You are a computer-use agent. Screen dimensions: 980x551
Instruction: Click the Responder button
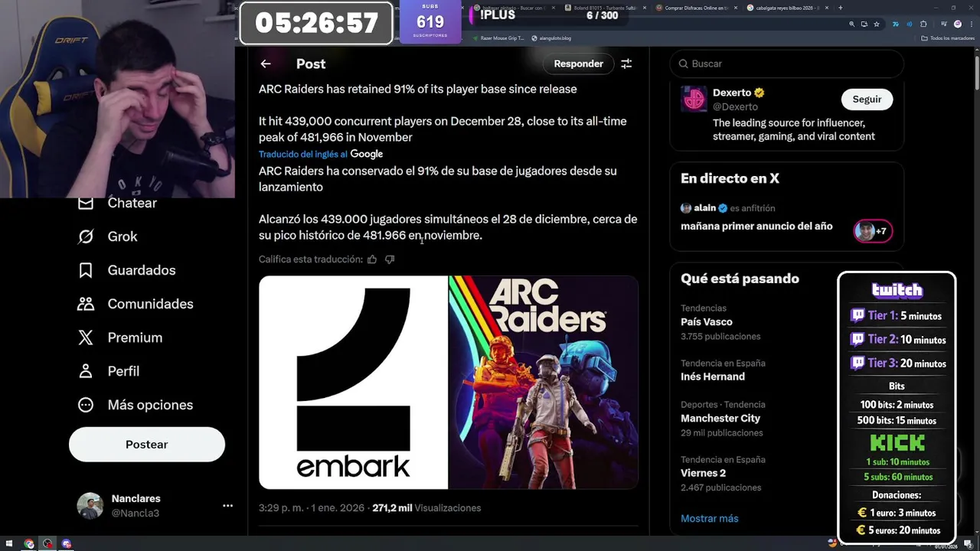(x=578, y=64)
